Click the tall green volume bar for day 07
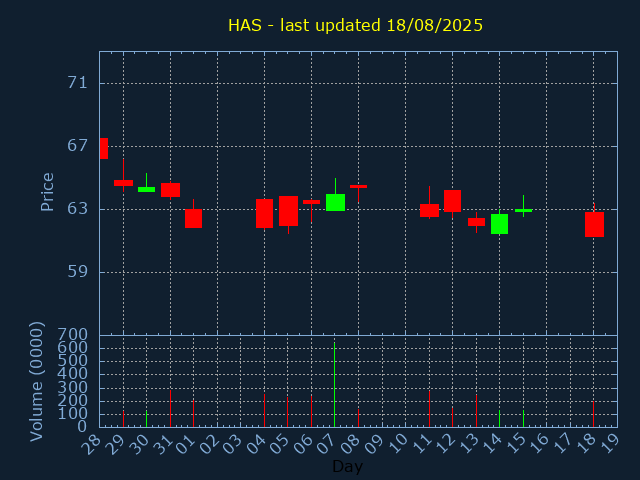This screenshot has width=640, height=480. click(335, 385)
